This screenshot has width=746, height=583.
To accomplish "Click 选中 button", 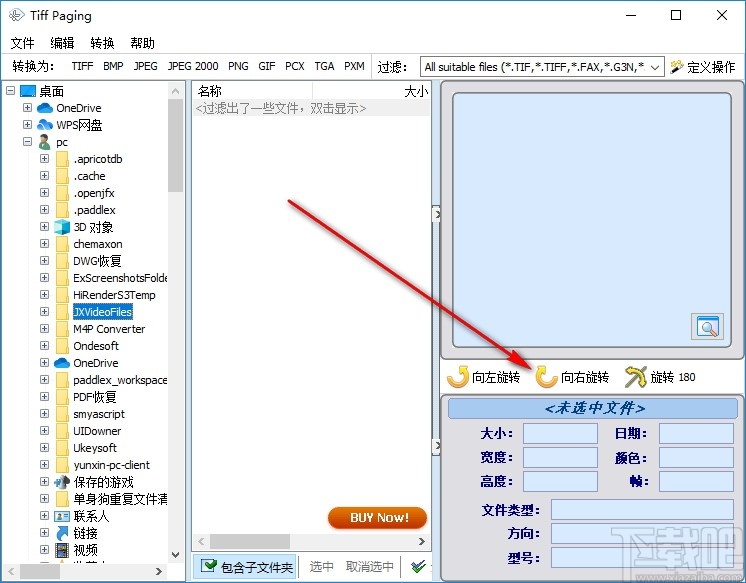I will 321,567.
